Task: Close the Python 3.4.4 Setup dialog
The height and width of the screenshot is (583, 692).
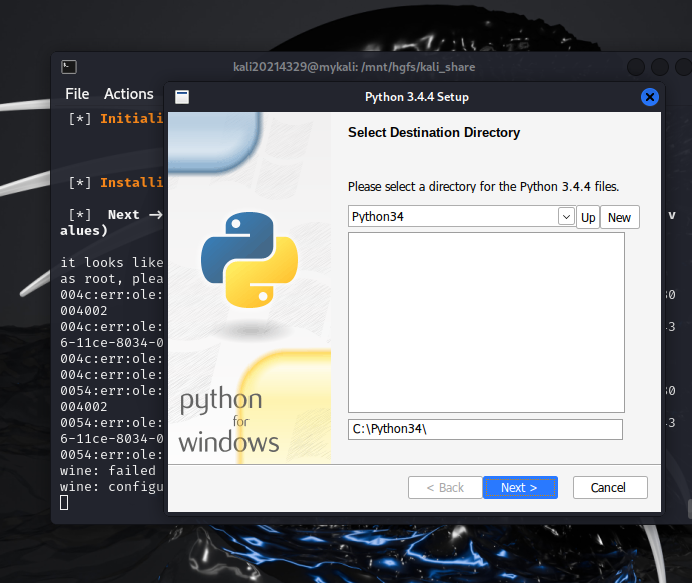Action: (x=650, y=97)
